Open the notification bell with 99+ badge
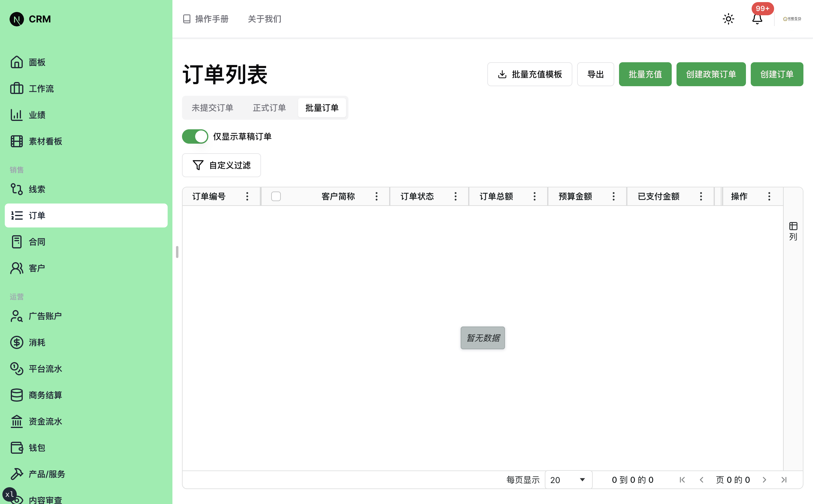The height and width of the screenshot is (504, 813). click(x=757, y=19)
